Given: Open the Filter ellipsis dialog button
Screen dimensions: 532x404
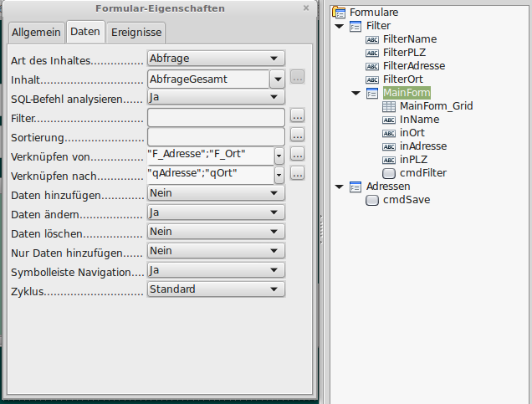Looking at the screenshot, I should pyautogui.click(x=297, y=115).
